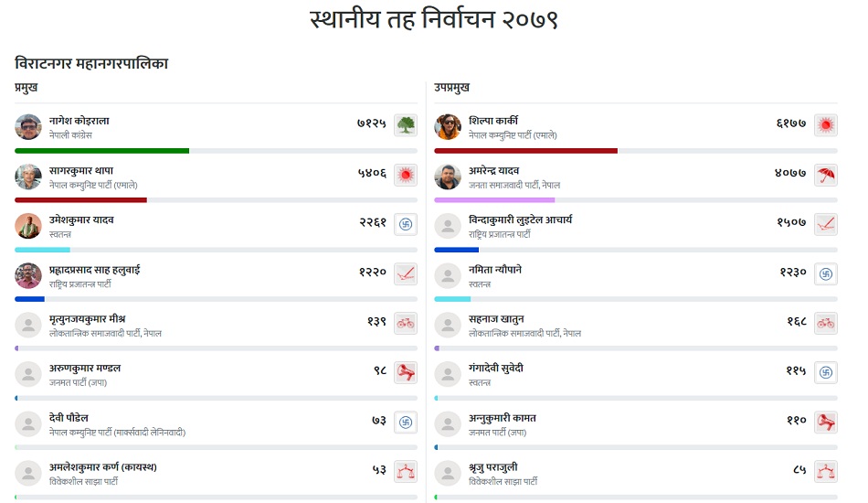Image resolution: width=868 pixels, height=503 pixels.
Task: Click Nepali Congress tree symbol beside नागेश कोइराला
Action: pos(406,125)
